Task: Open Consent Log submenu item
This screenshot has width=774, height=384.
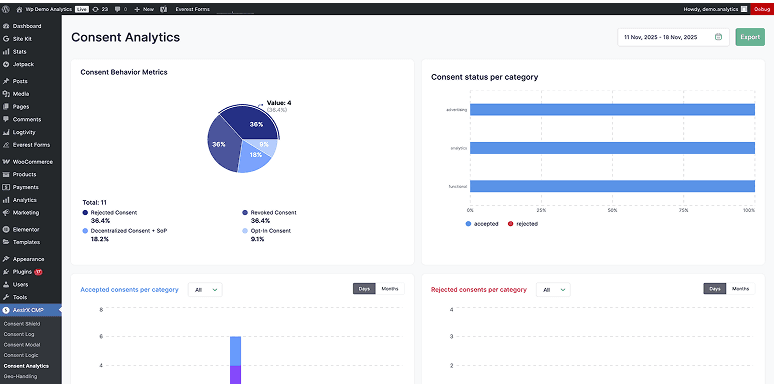Action: (19, 335)
